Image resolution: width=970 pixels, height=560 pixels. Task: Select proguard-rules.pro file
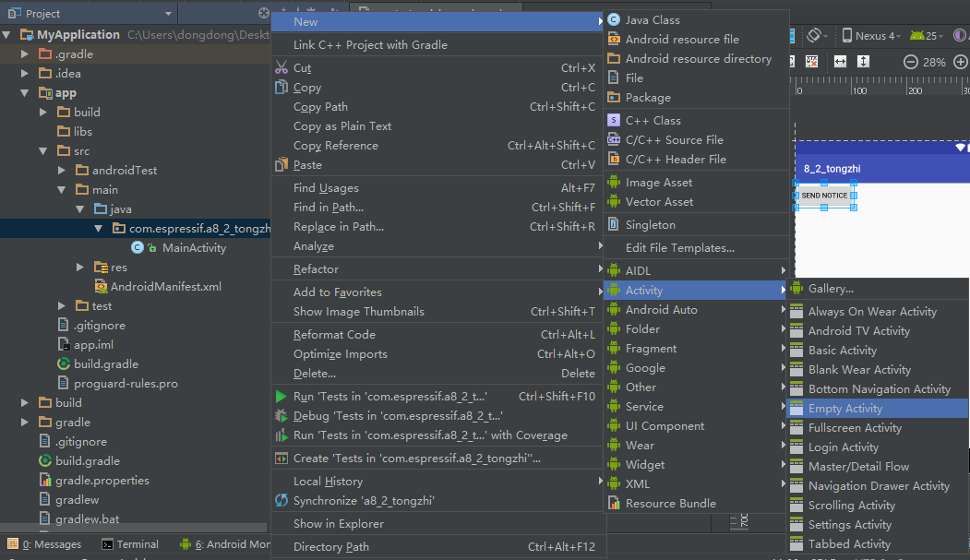pos(126,384)
